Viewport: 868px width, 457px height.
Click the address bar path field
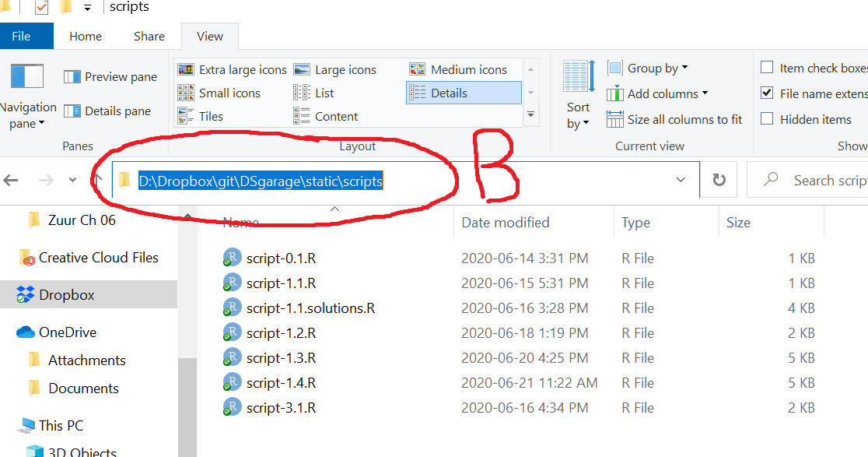(x=405, y=180)
